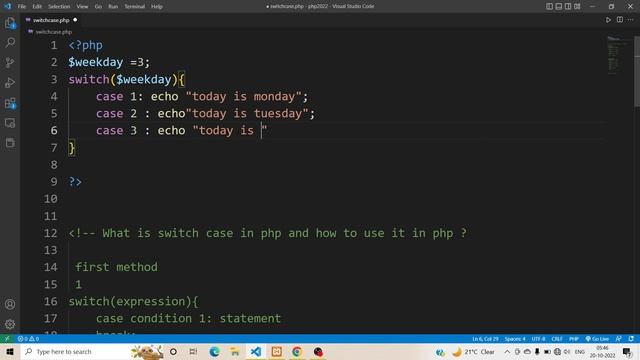Image resolution: width=640 pixels, height=360 pixels.
Task: Show hidden system tray icons
Action: 507,352
